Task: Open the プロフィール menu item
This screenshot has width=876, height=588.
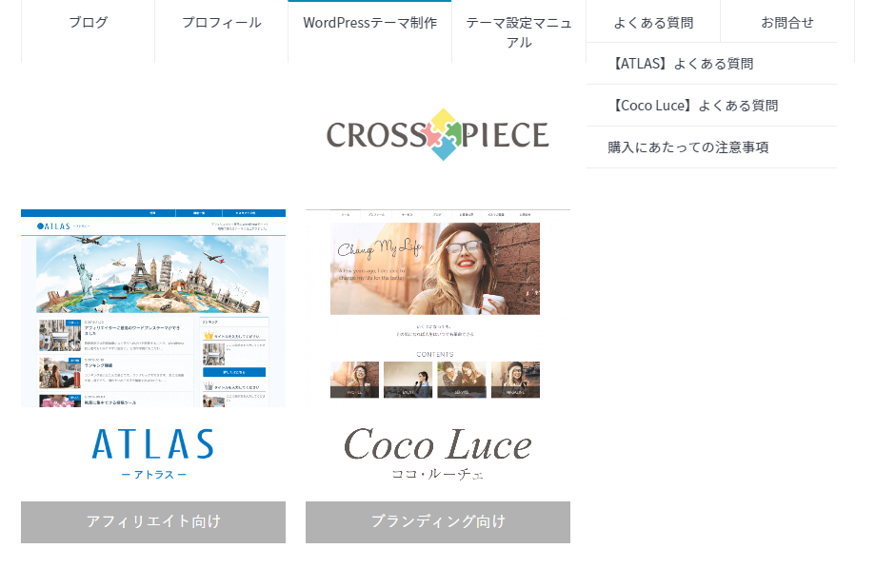Action: [x=221, y=23]
